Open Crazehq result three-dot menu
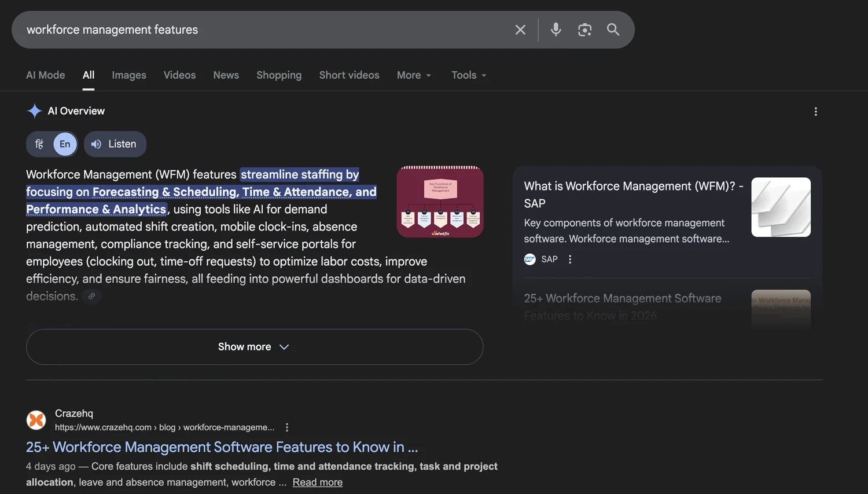This screenshot has height=494, width=868. (x=287, y=427)
